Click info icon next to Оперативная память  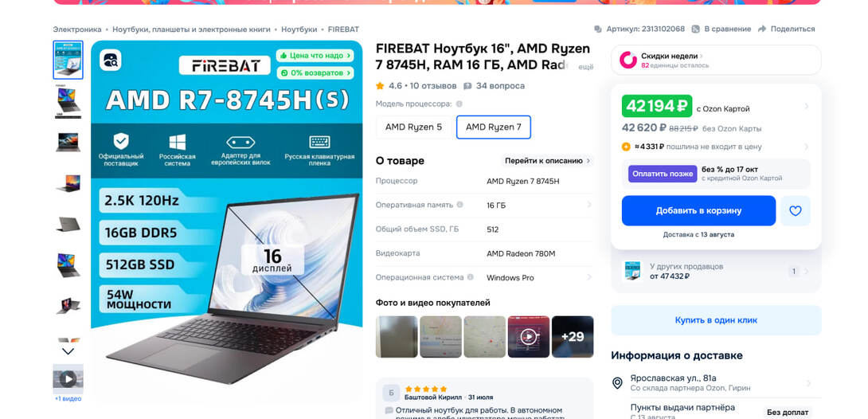coord(459,205)
